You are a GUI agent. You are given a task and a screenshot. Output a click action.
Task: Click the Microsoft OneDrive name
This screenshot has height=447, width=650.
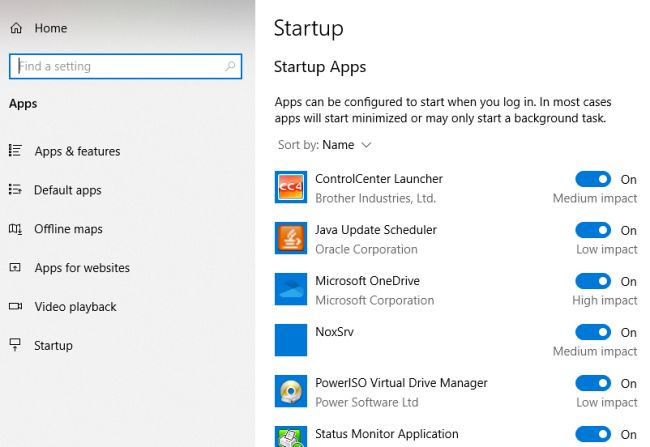click(367, 281)
